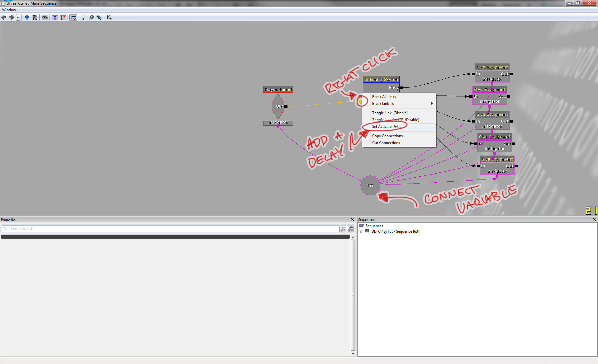The width and height of the screenshot is (598, 364).
Task: Toggle curved connections button
Action: [73, 17]
